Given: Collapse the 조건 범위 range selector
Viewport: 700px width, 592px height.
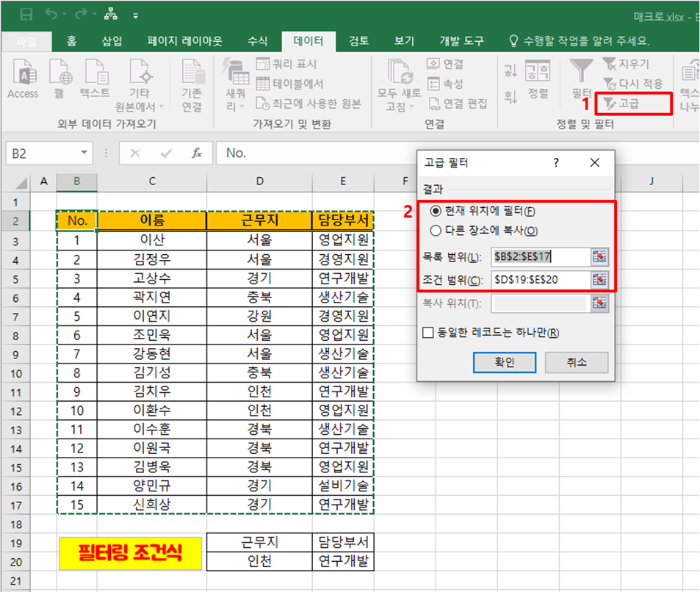Looking at the screenshot, I should coord(599,280).
